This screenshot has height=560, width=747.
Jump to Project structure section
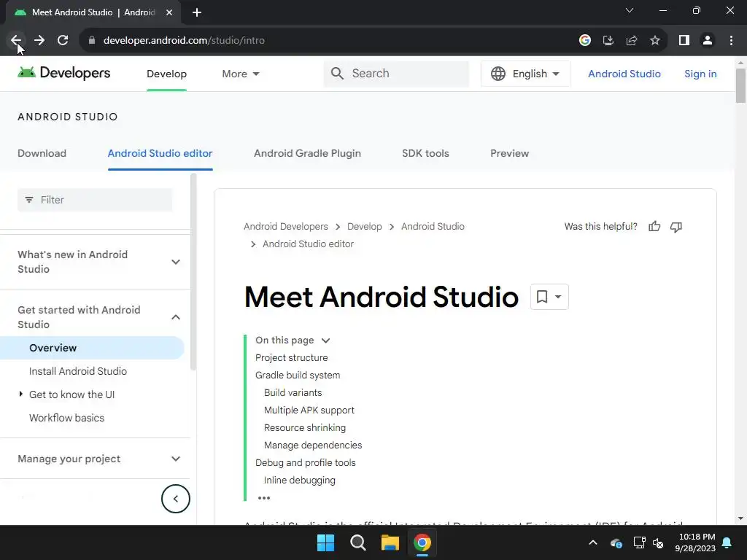click(292, 357)
